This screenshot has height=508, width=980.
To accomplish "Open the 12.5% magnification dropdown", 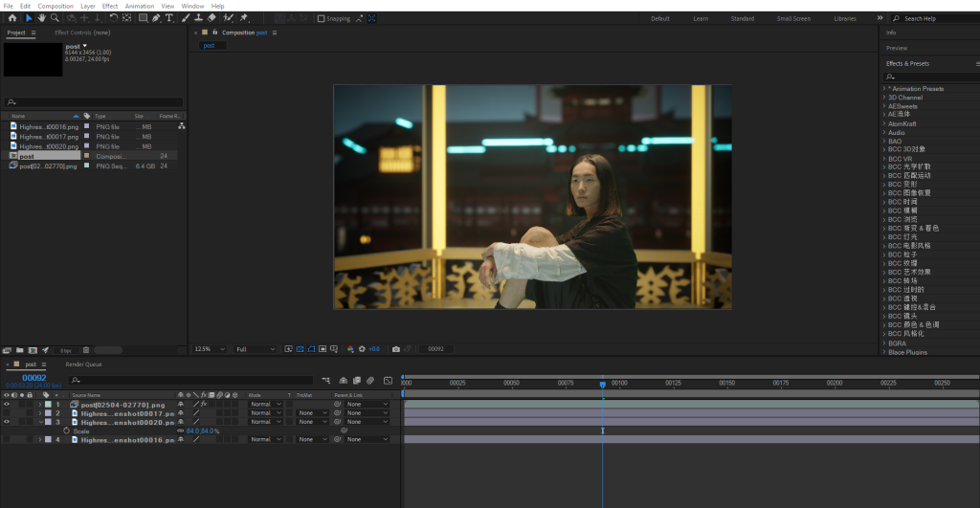I will (209, 348).
